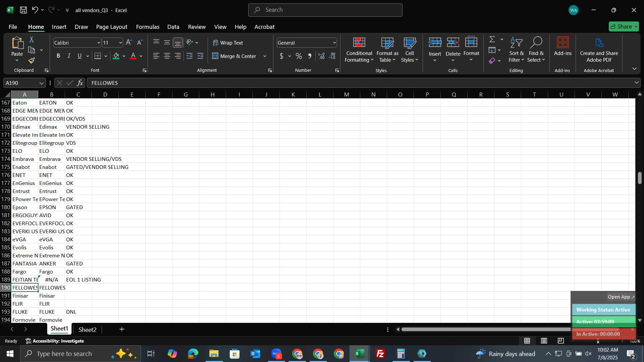644x362 pixels.
Task: Add a new sheet with plus button
Action: point(122,329)
